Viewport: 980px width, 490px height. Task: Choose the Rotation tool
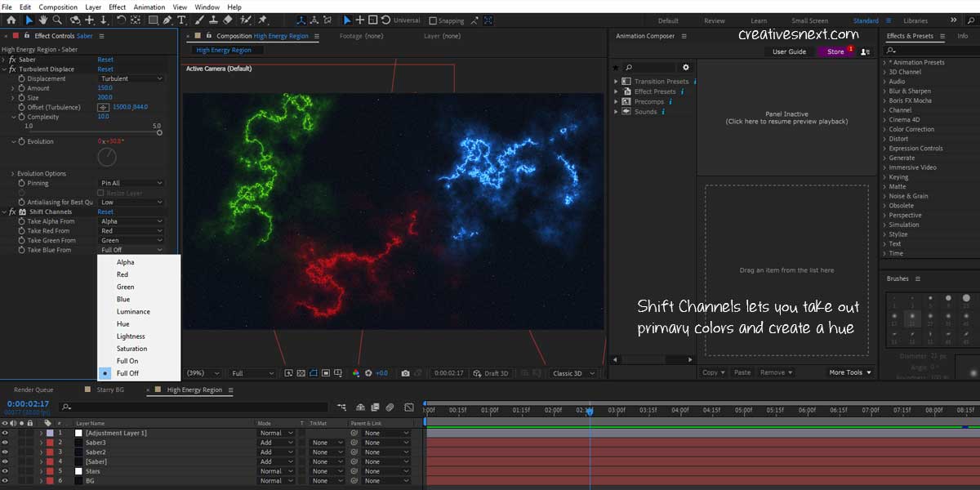coord(121,20)
